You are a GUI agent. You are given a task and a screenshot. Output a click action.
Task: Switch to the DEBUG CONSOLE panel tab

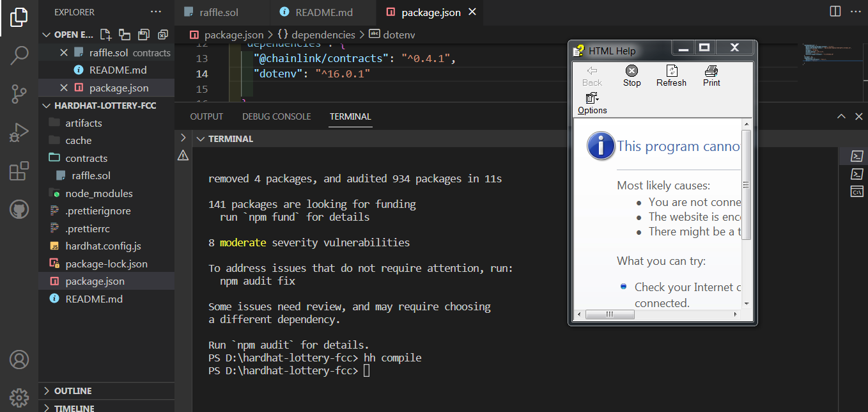click(276, 116)
